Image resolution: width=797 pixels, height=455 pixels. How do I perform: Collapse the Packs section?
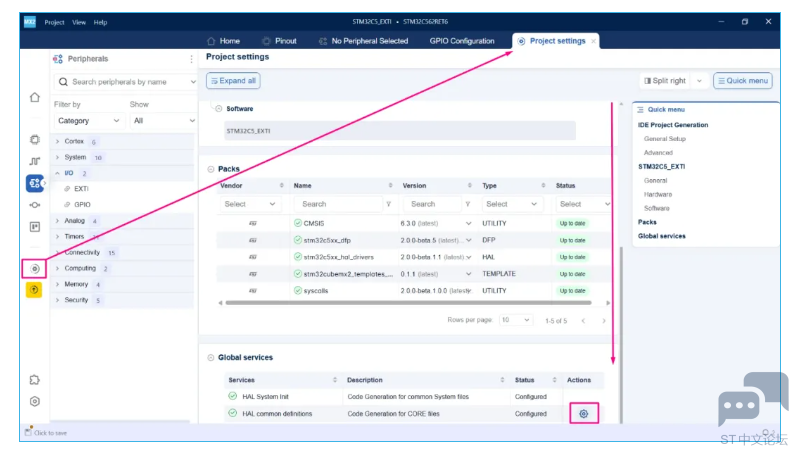pyautogui.click(x=210, y=169)
